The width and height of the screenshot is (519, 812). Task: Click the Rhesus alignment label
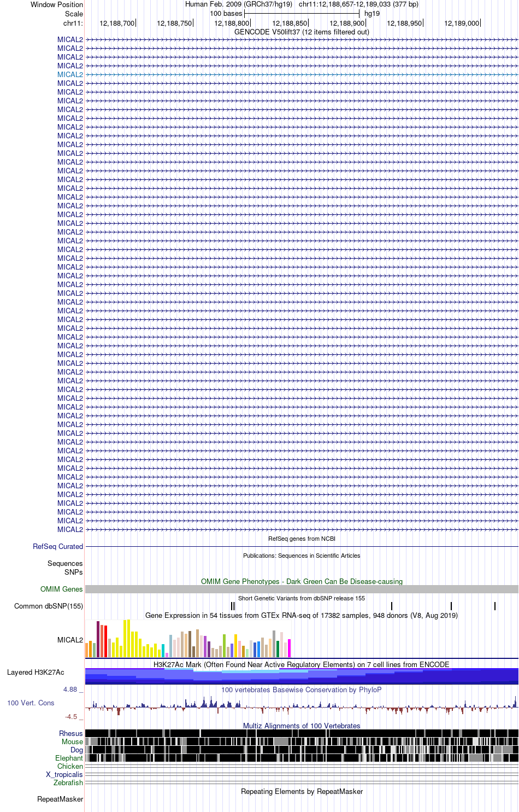71,733
